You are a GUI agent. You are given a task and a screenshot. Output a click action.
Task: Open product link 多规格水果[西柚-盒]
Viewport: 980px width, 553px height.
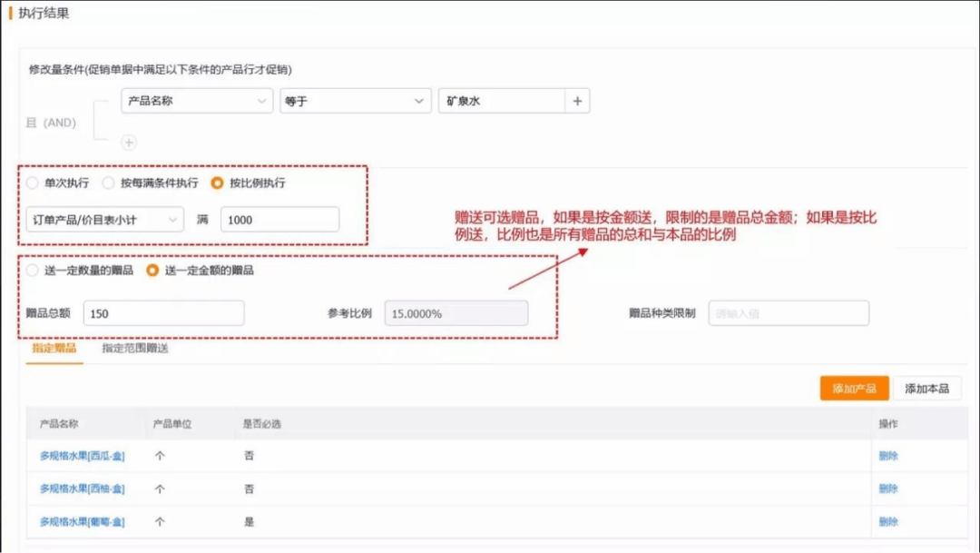click(x=83, y=489)
